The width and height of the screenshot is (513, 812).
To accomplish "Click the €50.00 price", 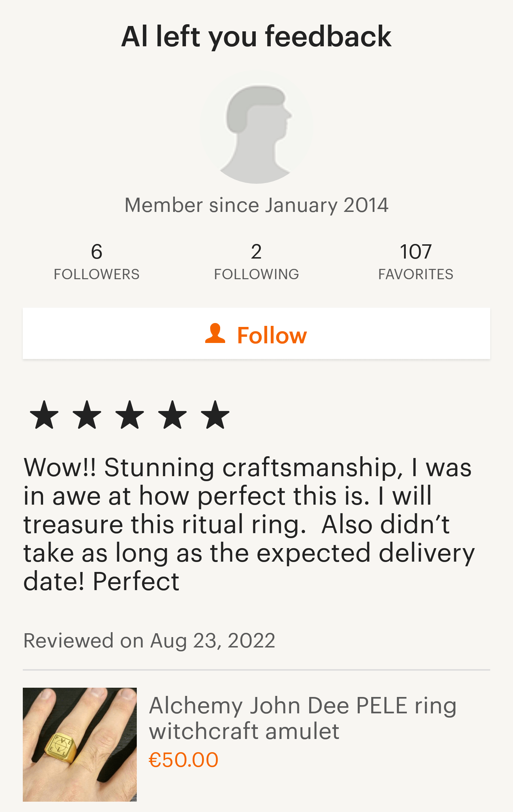I will tap(183, 760).
